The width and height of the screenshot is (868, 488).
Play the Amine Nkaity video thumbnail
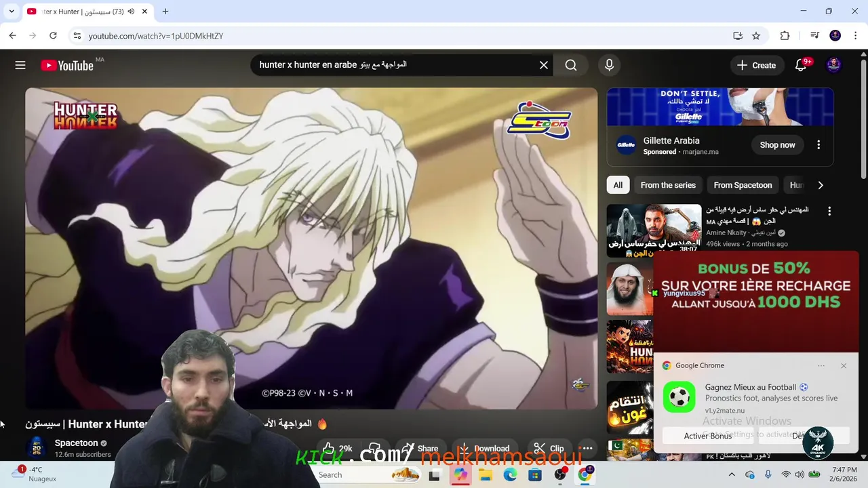[x=654, y=230]
